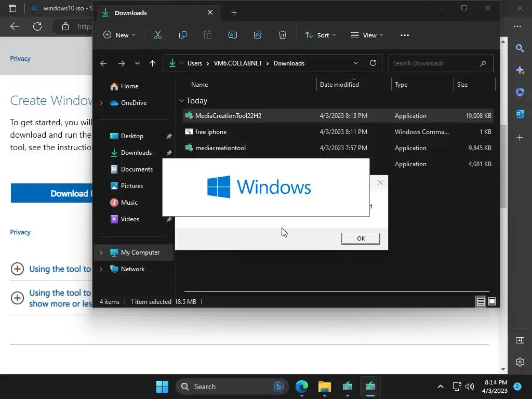Open Edge settings and more ellipsis

[x=517, y=26]
